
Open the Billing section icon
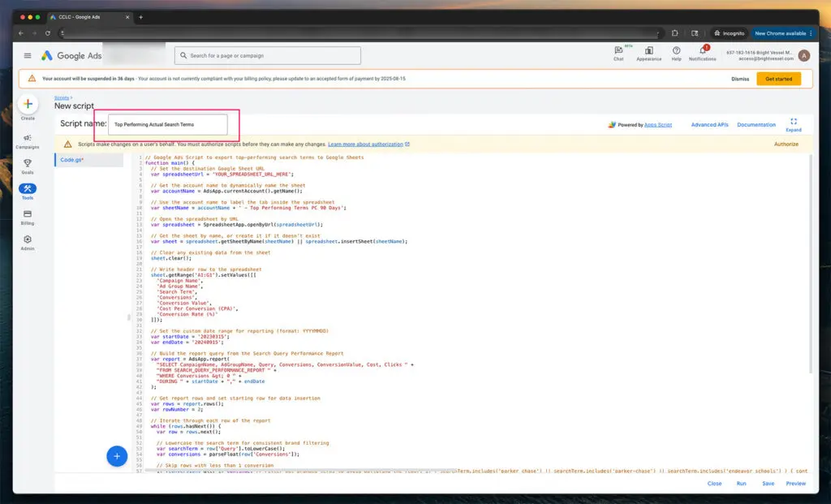tap(28, 213)
